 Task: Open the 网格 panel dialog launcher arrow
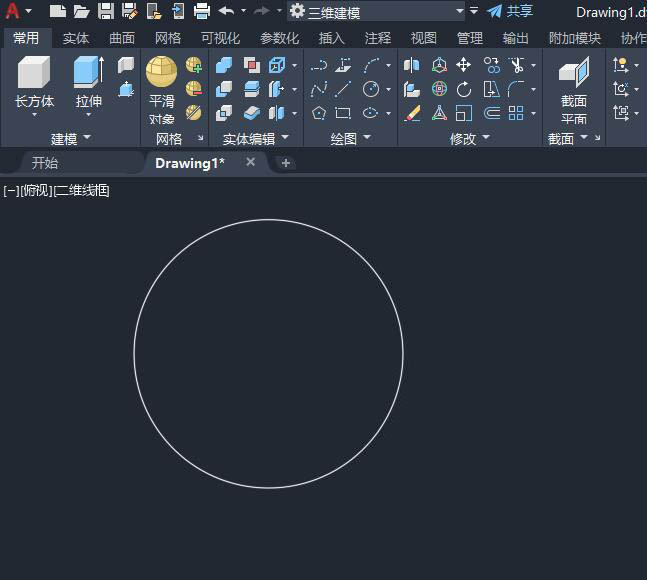coord(201,138)
